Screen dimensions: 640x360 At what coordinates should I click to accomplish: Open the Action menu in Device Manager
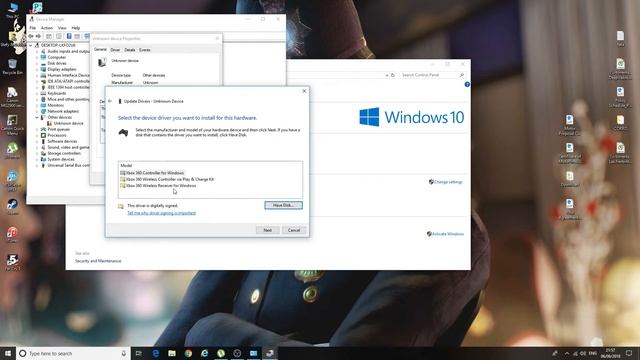47,28
